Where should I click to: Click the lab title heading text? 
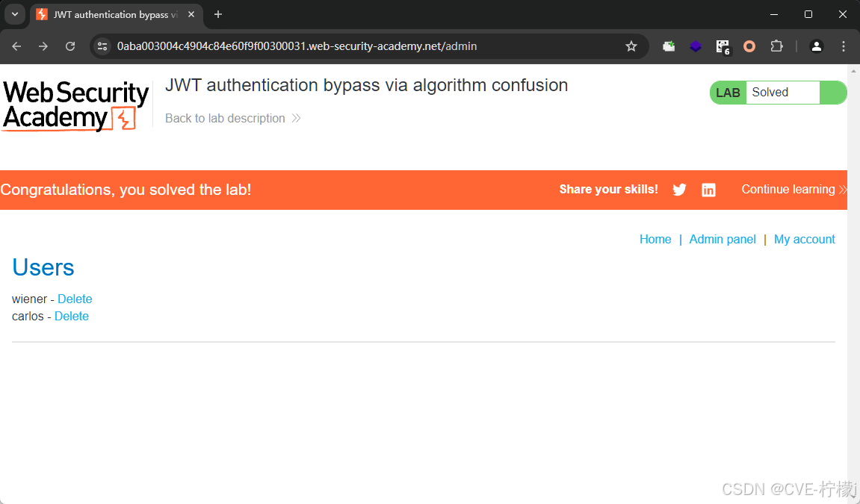[366, 85]
